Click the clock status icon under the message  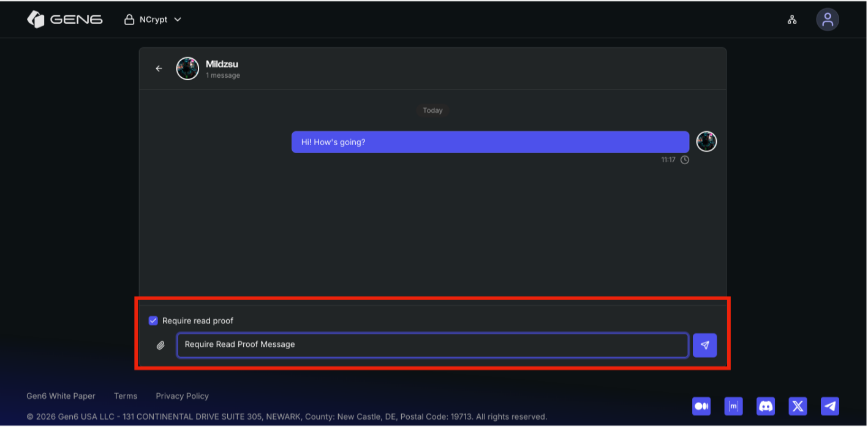coord(685,160)
